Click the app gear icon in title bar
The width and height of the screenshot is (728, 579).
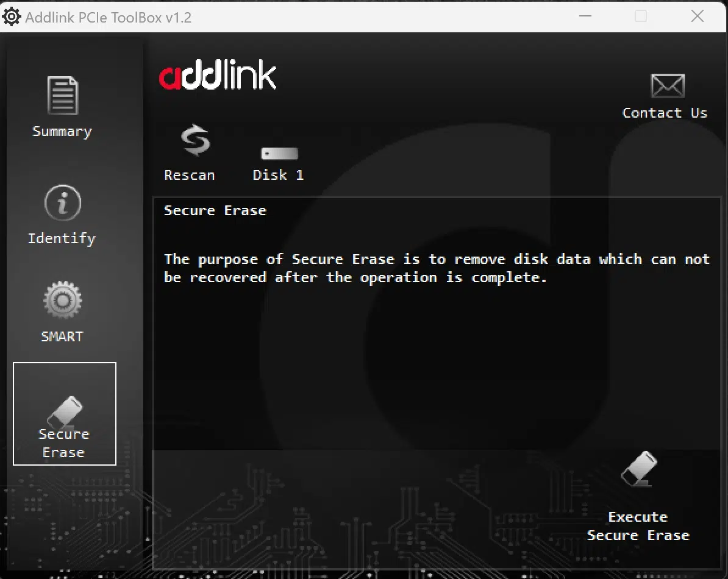point(11,16)
